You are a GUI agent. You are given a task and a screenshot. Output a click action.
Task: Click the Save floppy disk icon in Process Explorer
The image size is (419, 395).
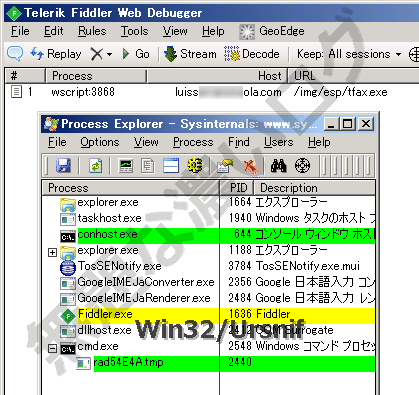coord(63,165)
